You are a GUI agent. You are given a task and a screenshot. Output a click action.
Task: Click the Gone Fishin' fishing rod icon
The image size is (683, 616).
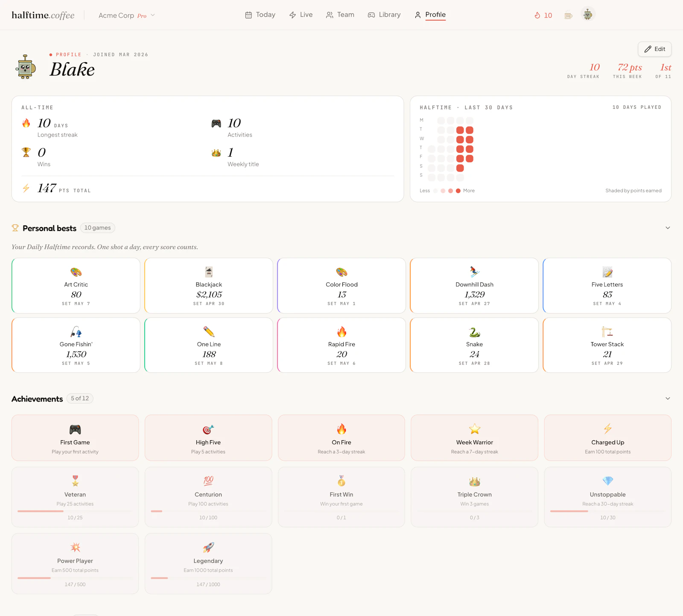76,332
